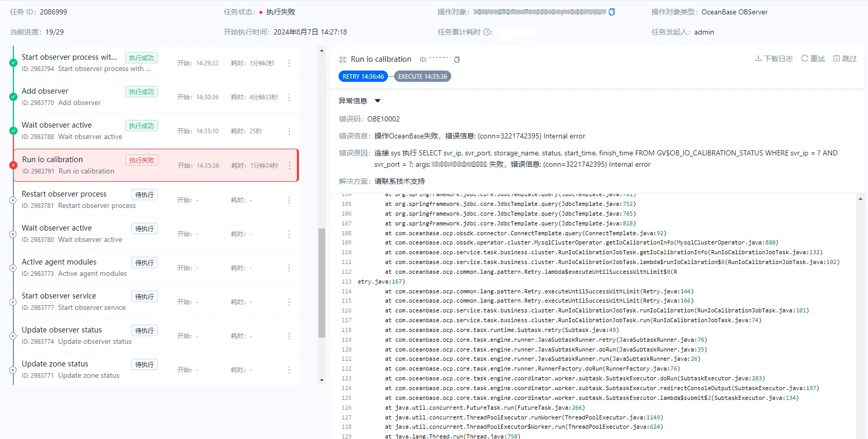This screenshot has height=439, width=868.
Task: Copy the Run io calibration subtask ID
Action: click(457, 60)
